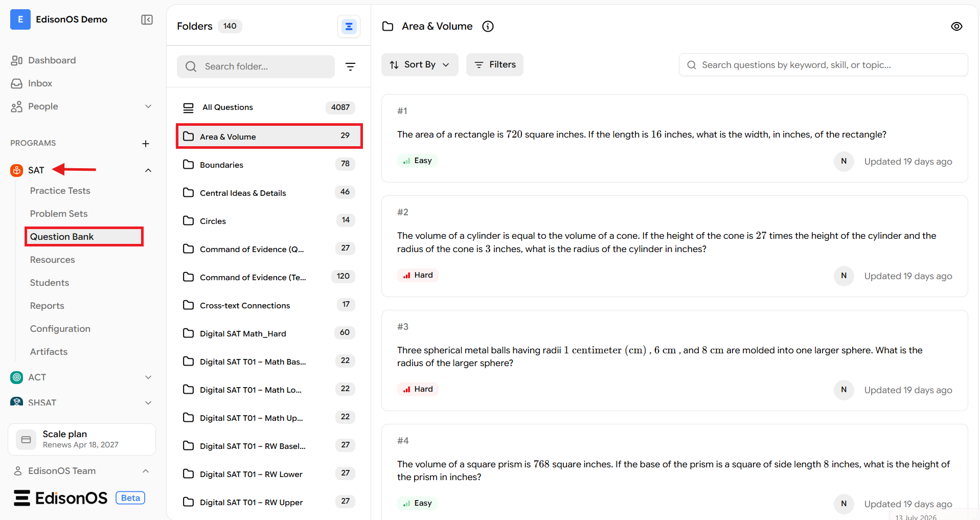Open the Boundaries folder
The image size is (980, 520).
[269, 165]
